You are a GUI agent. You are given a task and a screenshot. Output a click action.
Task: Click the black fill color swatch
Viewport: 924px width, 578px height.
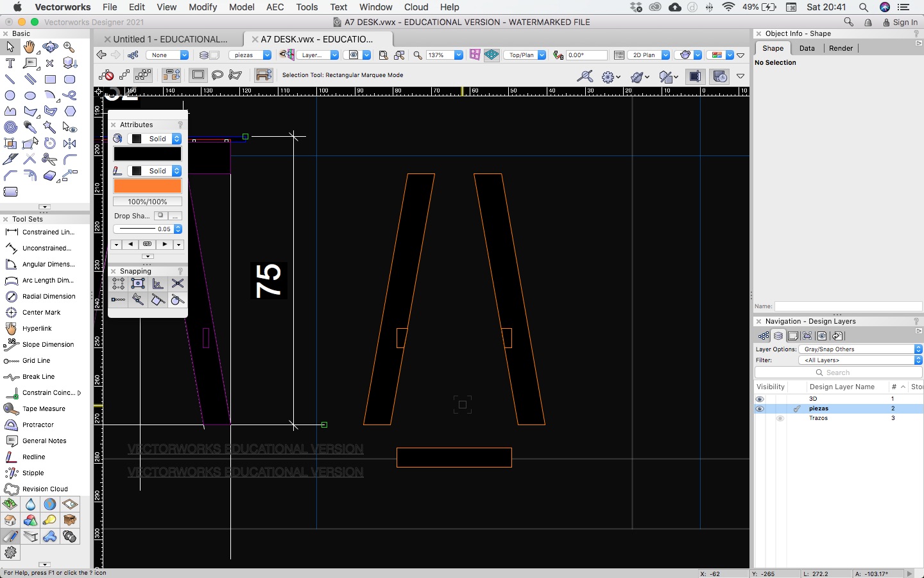148,154
